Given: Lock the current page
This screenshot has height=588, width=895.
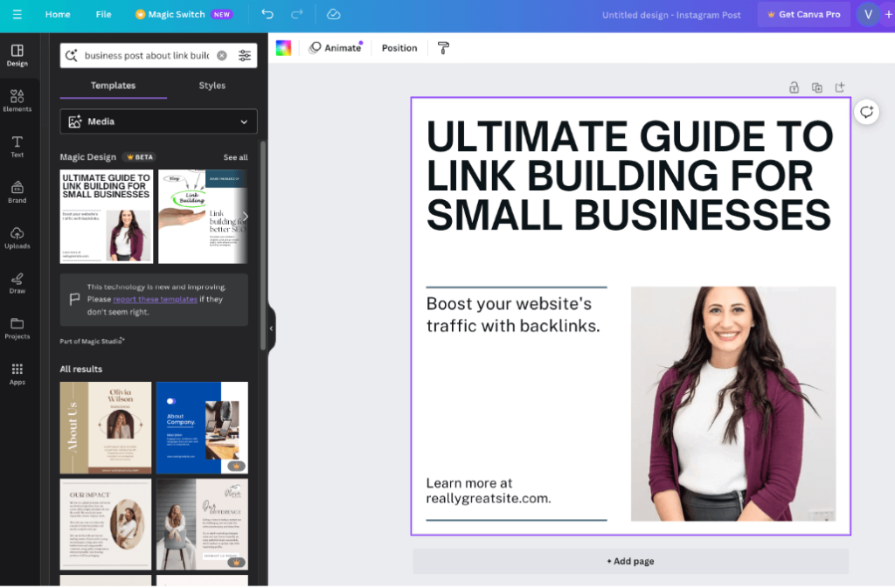Looking at the screenshot, I should click(794, 87).
